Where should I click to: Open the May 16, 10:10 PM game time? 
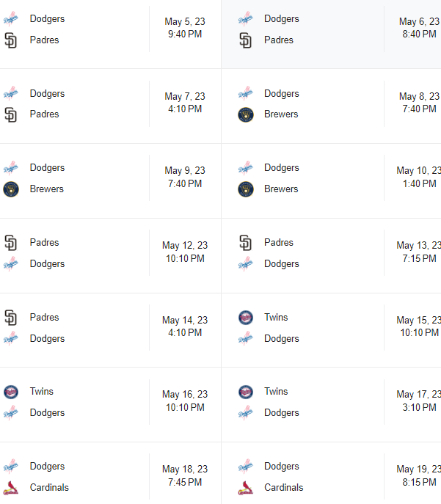(x=185, y=401)
